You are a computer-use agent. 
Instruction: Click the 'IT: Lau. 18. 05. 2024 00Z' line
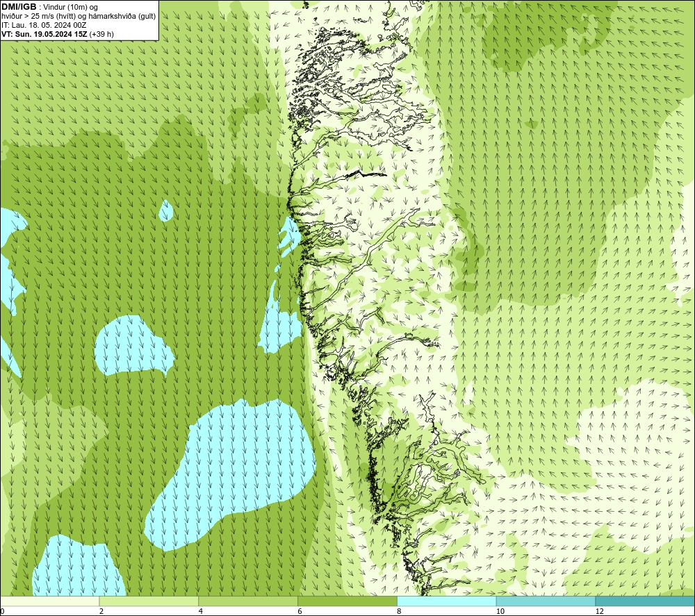[44, 25]
